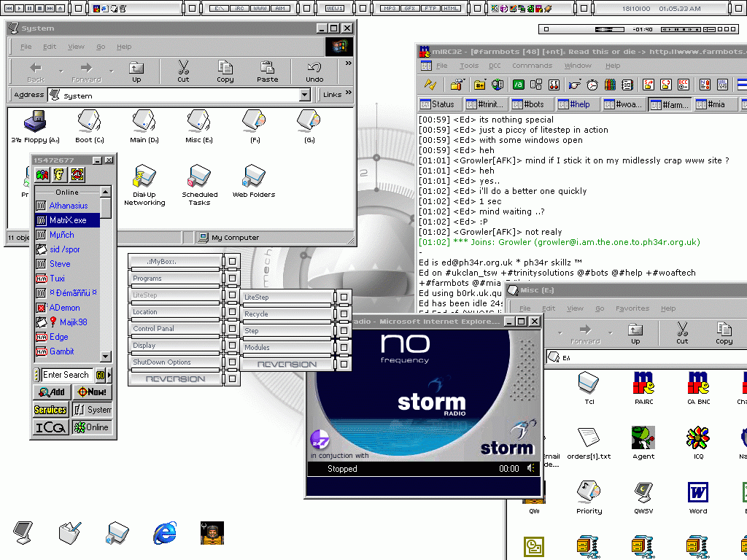Click the mIRC DCC Chat icon
Viewport: 747px width, 560px height.
click(665, 85)
